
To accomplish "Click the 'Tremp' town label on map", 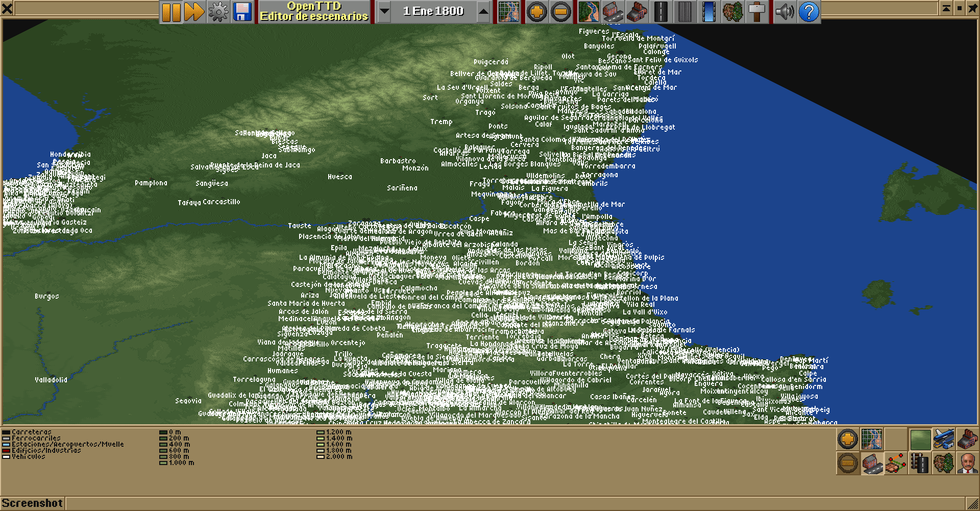I will 442,121.
